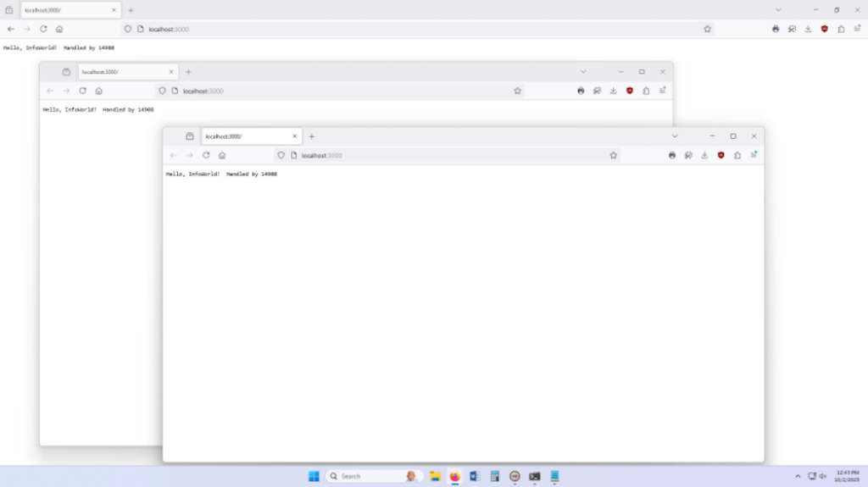This screenshot has width=868, height=487.
Task: Go back in the middle Firefox window
Action: point(50,91)
